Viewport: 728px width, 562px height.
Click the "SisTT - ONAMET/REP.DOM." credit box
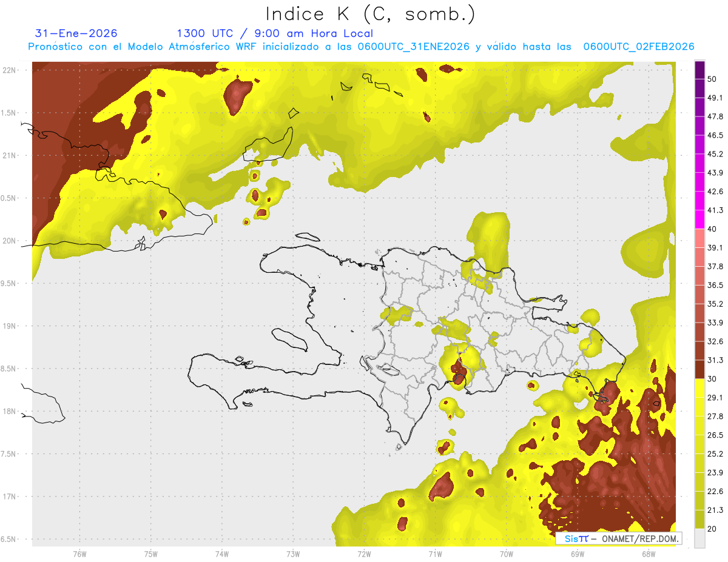point(619,538)
